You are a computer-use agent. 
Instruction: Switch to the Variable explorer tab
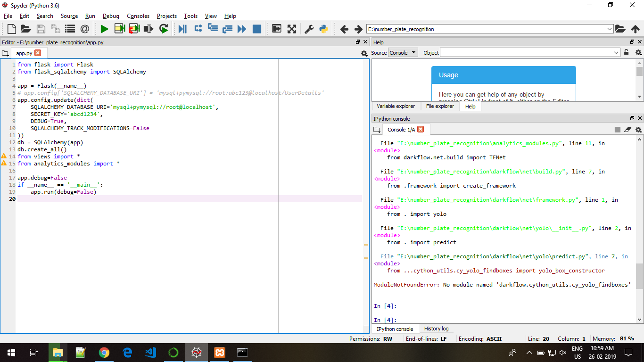coord(396,106)
